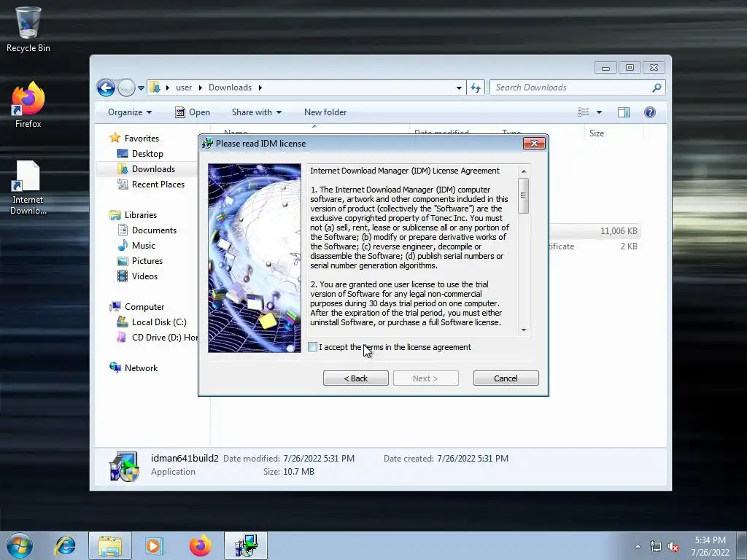Click the Size column header
747x560 pixels.
coord(597,133)
